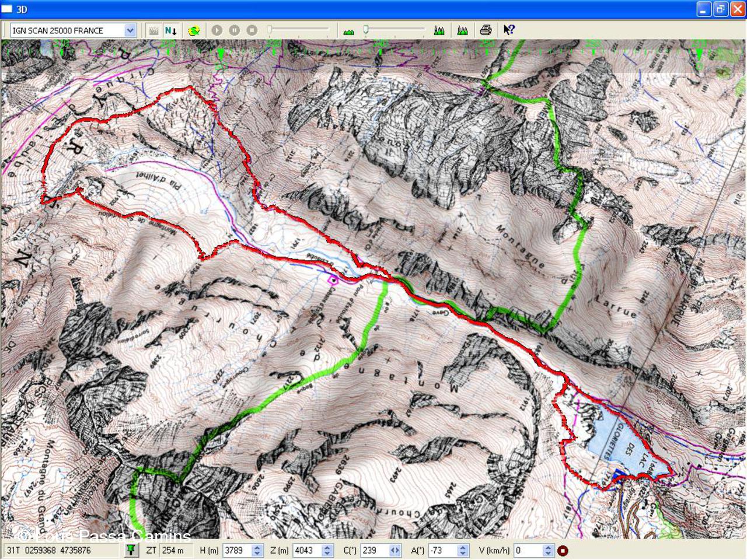The image size is (747, 560).
Task: Click the rightmost mountain peaks icon
Action: click(463, 30)
